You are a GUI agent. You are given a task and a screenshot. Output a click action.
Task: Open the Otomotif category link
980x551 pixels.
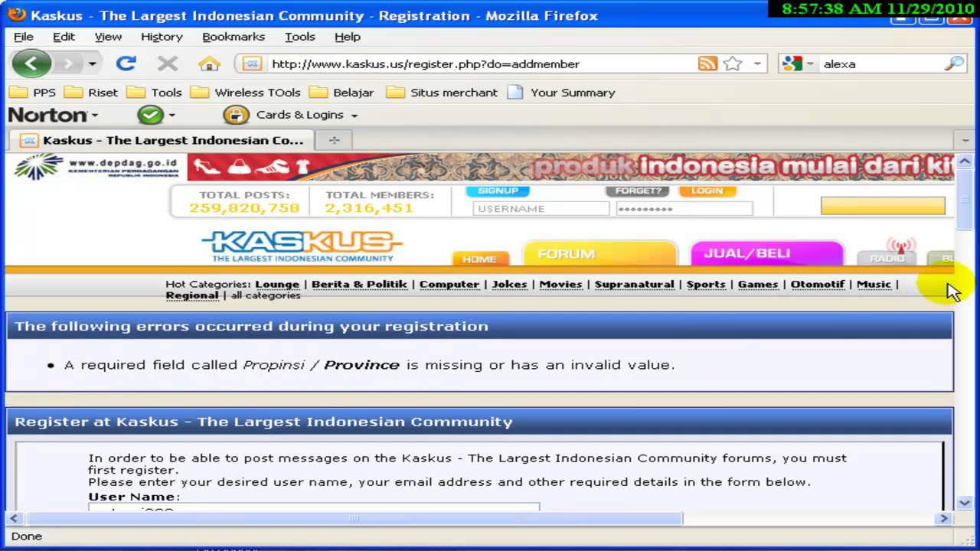coord(818,284)
